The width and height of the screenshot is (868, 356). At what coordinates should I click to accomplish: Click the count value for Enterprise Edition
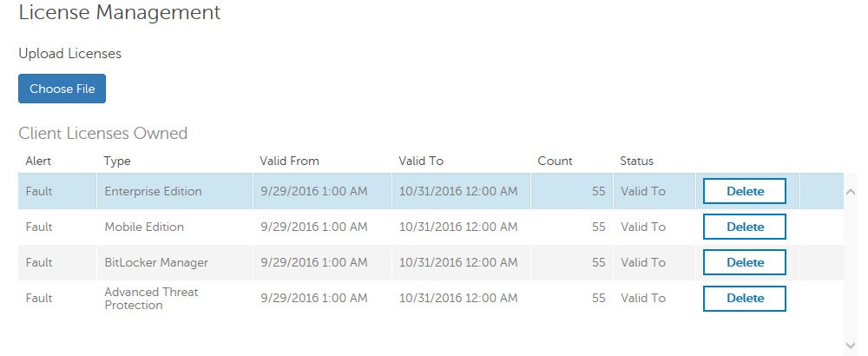598,191
